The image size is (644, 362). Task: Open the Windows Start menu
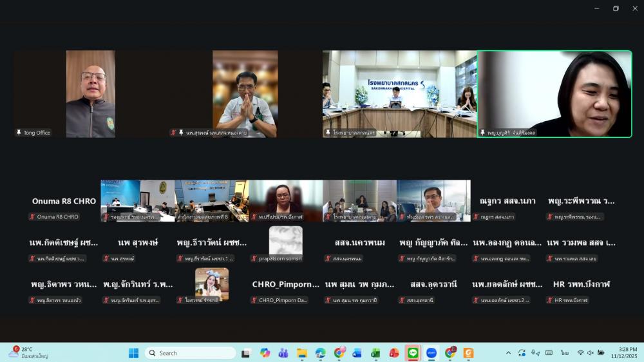tap(133, 353)
